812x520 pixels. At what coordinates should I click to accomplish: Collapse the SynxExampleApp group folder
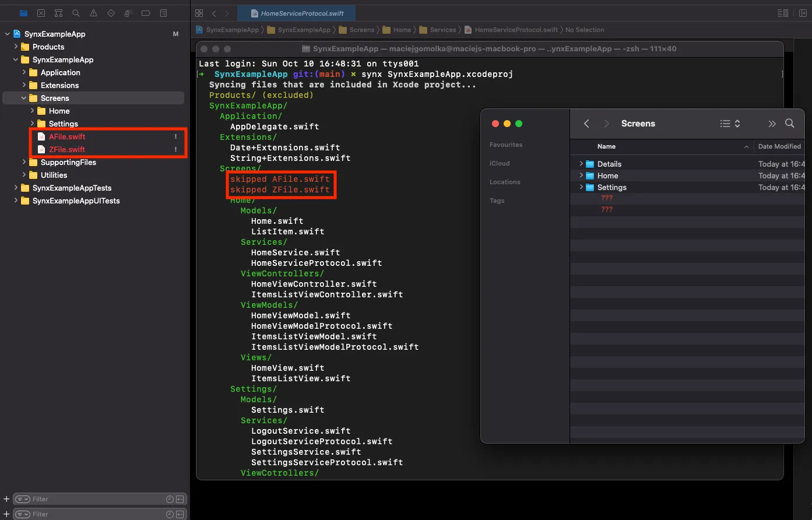[16, 59]
